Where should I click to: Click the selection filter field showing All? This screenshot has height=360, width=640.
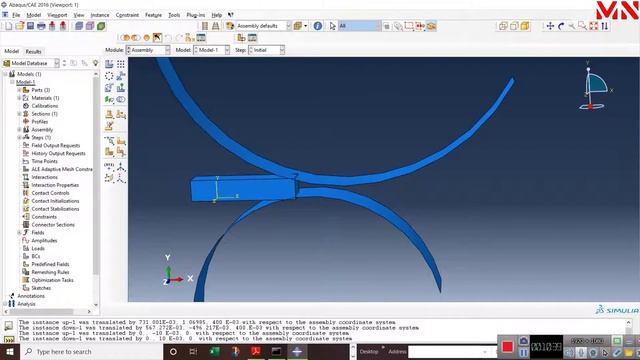coord(359,26)
